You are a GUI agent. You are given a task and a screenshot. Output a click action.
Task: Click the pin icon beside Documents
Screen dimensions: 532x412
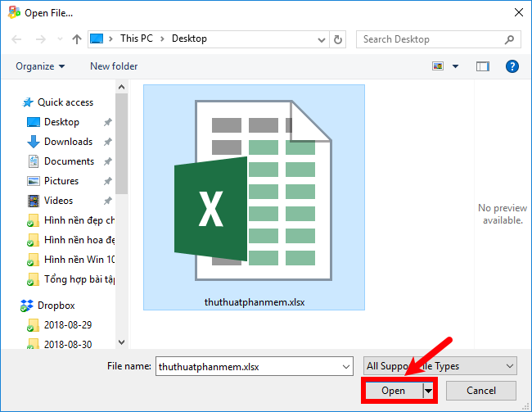107,161
